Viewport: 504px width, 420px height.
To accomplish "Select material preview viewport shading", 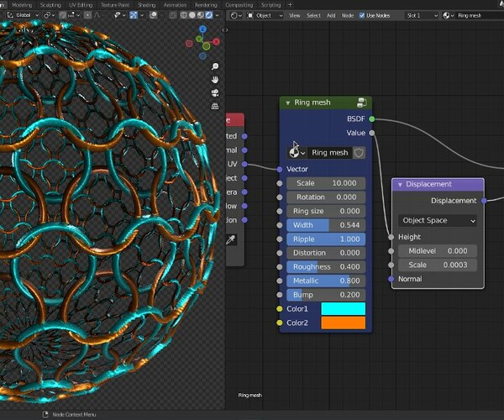I will (200, 15).
